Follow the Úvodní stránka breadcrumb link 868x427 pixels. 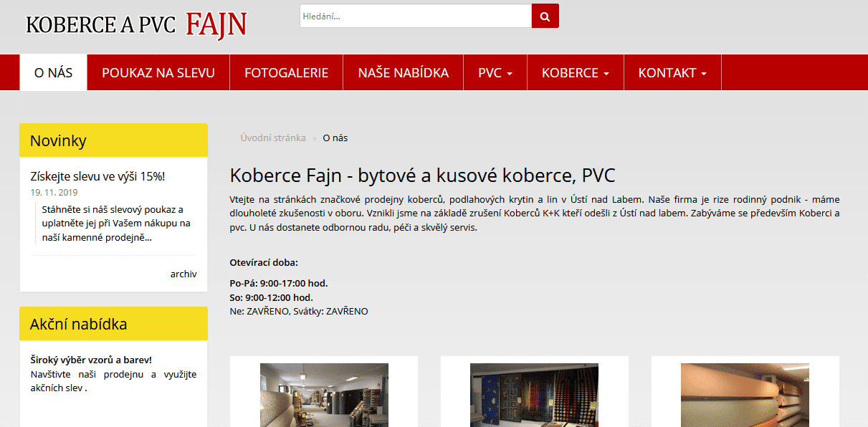273,138
